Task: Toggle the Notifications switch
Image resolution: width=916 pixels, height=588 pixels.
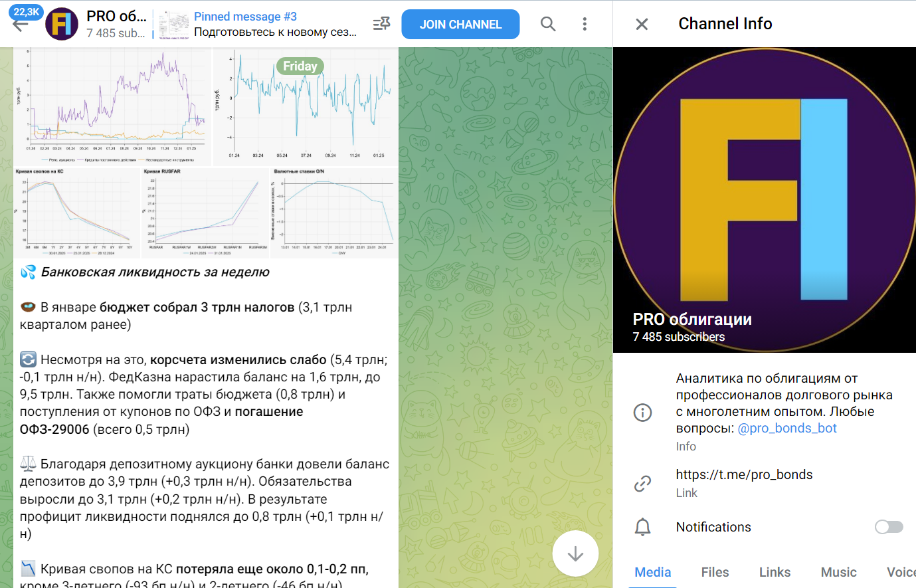Action: click(x=889, y=527)
